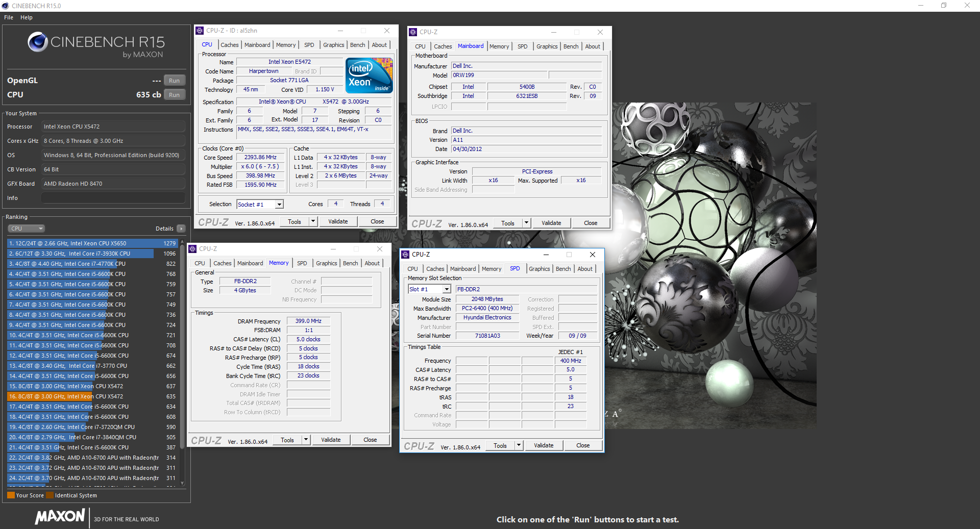Image resolution: width=980 pixels, height=529 pixels.
Task: Click Validate in the al5zhn CPU-Z window
Action: (338, 221)
